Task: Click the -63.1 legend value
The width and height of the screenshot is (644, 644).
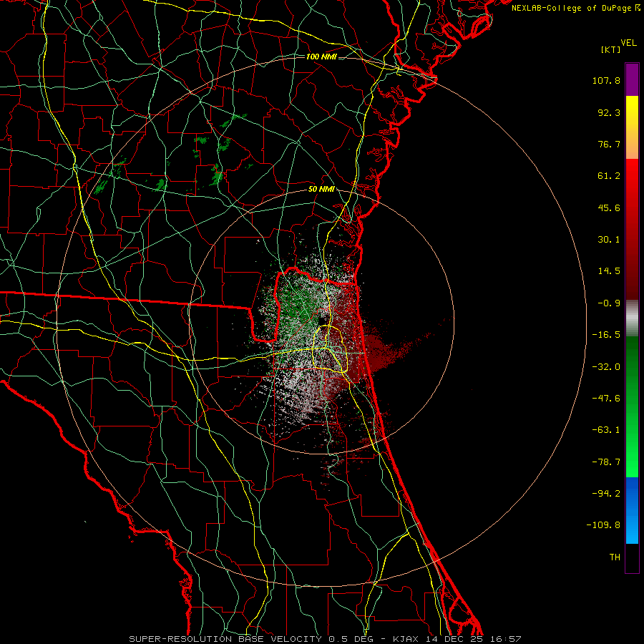Action: coord(606,430)
